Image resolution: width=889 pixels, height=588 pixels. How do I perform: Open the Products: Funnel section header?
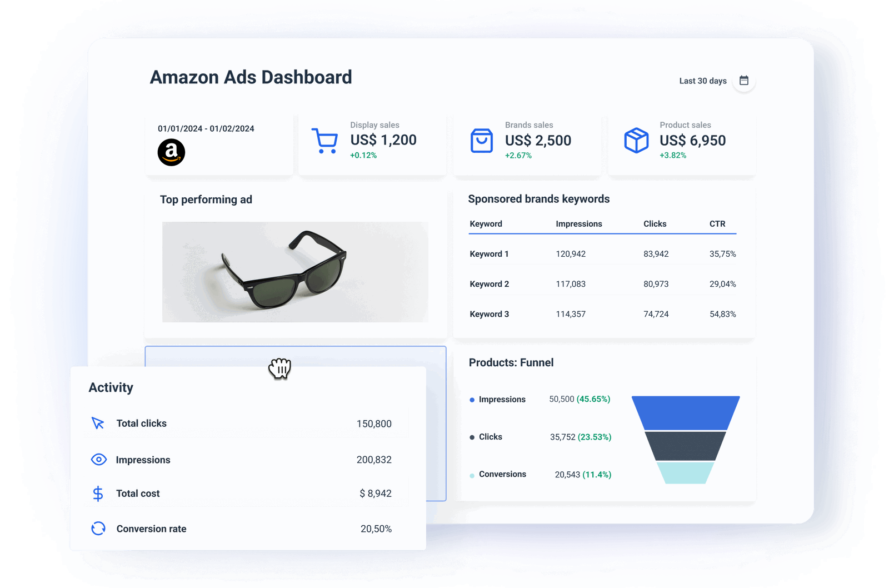pos(511,362)
